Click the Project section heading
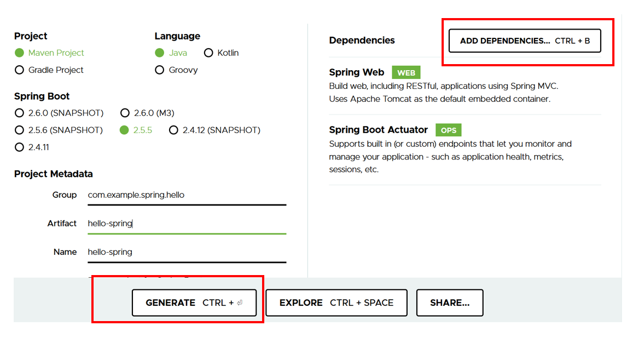The width and height of the screenshot is (644, 343). click(x=31, y=36)
